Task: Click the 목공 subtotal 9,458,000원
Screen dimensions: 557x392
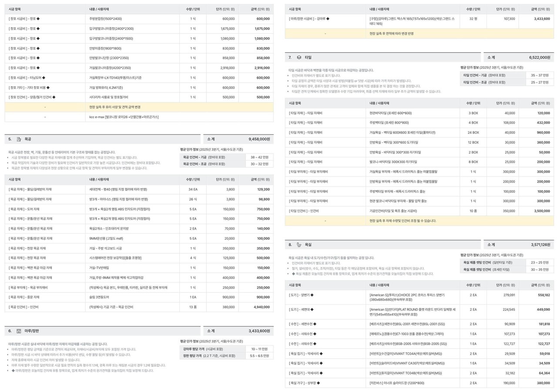Action: pos(259,139)
